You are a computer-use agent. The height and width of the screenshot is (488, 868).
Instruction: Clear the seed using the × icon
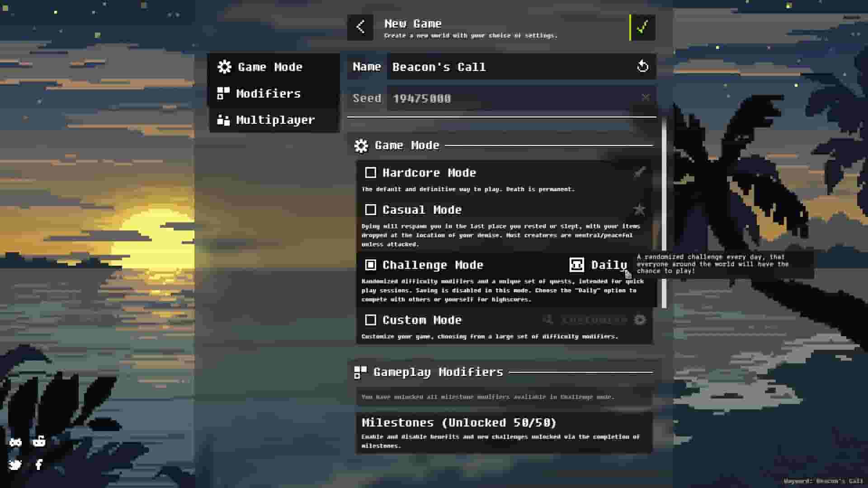(646, 97)
